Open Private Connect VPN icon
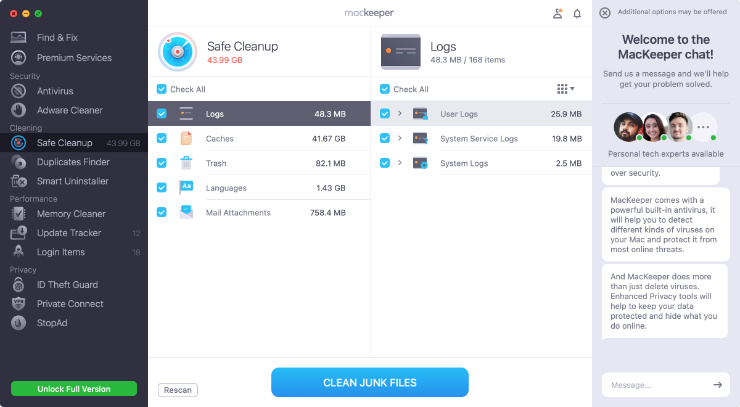 tap(18, 304)
